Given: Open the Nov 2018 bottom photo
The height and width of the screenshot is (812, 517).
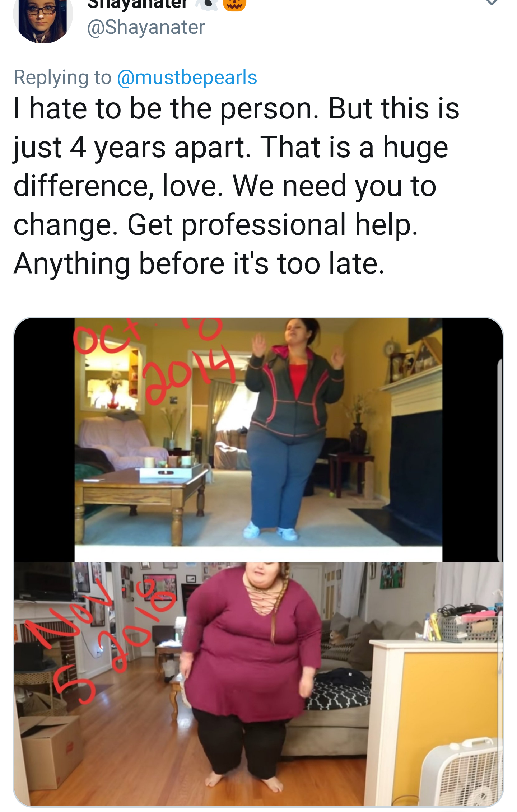Looking at the screenshot, I should [258, 685].
